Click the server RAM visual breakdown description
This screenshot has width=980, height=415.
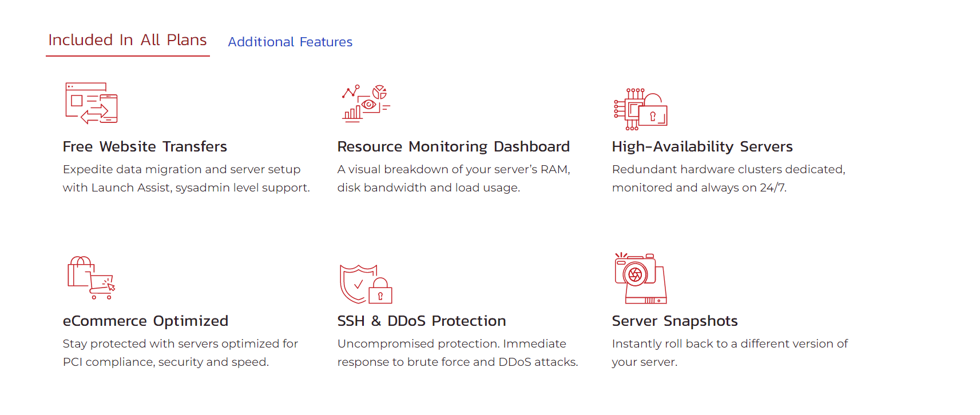[454, 178]
